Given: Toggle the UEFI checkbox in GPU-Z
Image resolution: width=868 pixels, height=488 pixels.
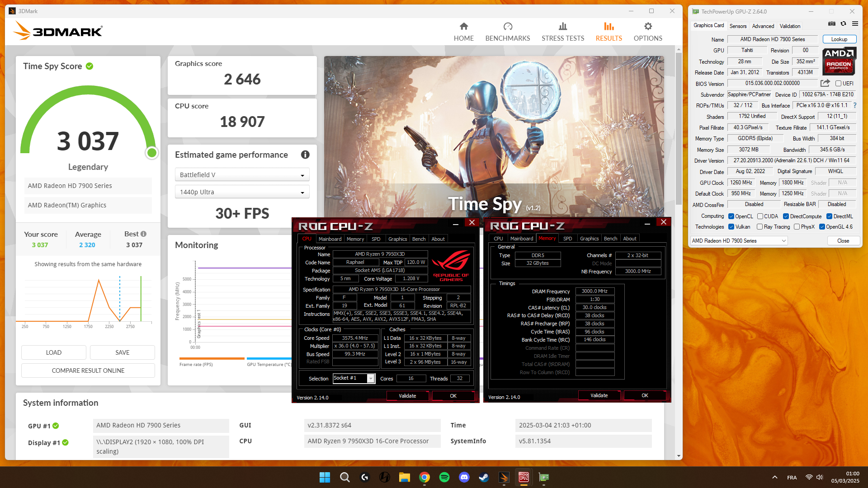Looking at the screenshot, I should coord(838,84).
